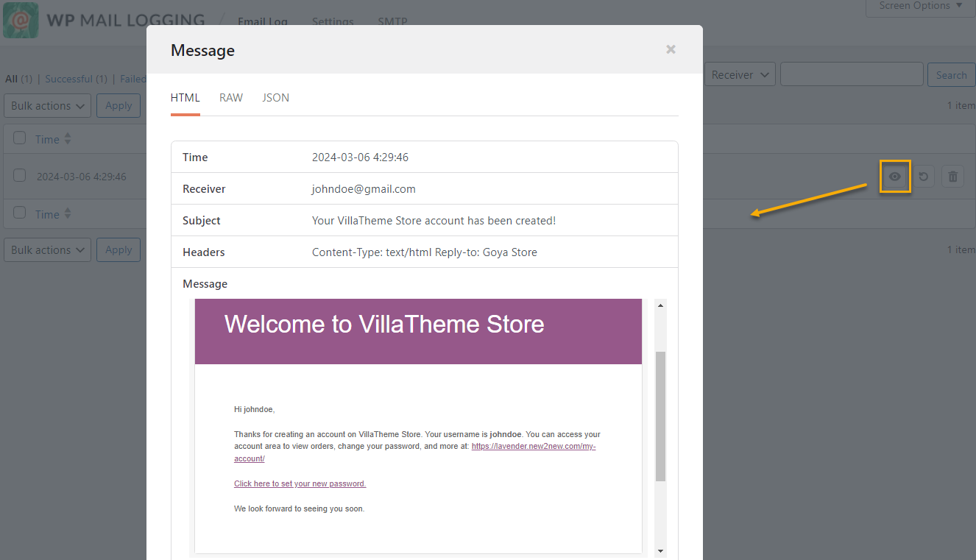Click the Welcome to VillaTheme Store heading
The width and height of the screenshot is (976, 560).
384,324
